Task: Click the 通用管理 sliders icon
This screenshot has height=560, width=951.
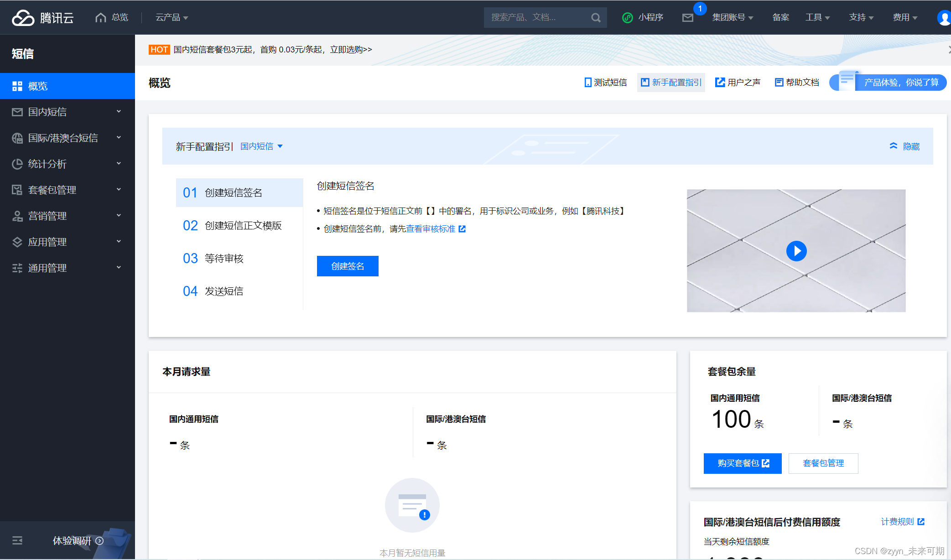Action: [x=17, y=268]
